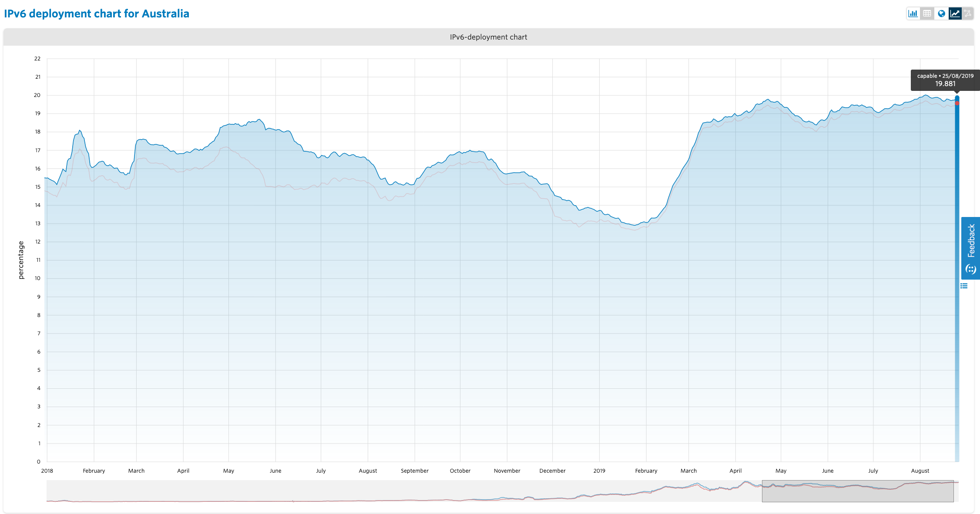Click the '2018' x-axis label

pos(47,471)
